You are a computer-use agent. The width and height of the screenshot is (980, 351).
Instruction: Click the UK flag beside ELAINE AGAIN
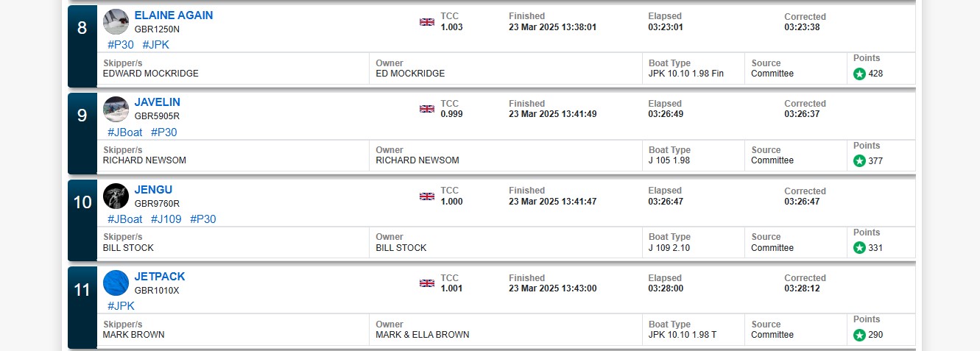tap(427, 22)
